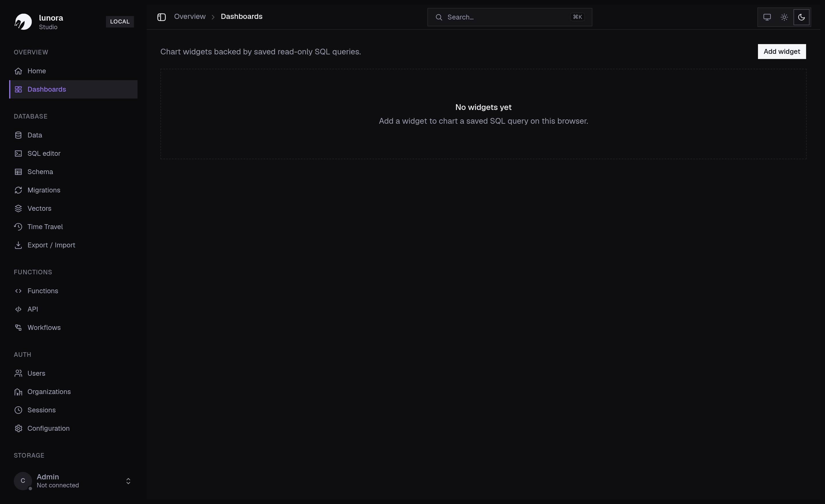Click the breadcrumb chevron separator
The width and height of the screenshot is (825, 504).
tap(213, 17)
